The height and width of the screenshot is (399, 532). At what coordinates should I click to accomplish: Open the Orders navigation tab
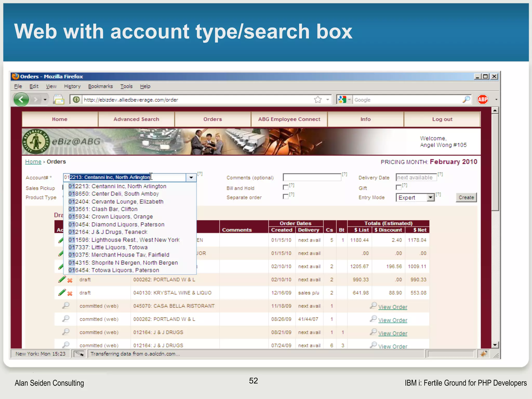[x=212, y=119]
